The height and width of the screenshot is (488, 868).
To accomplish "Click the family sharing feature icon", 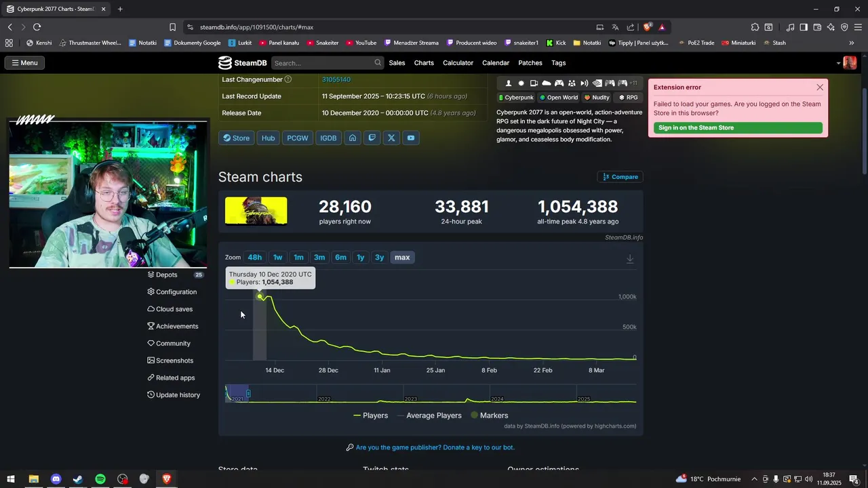I will click(572, 83).
